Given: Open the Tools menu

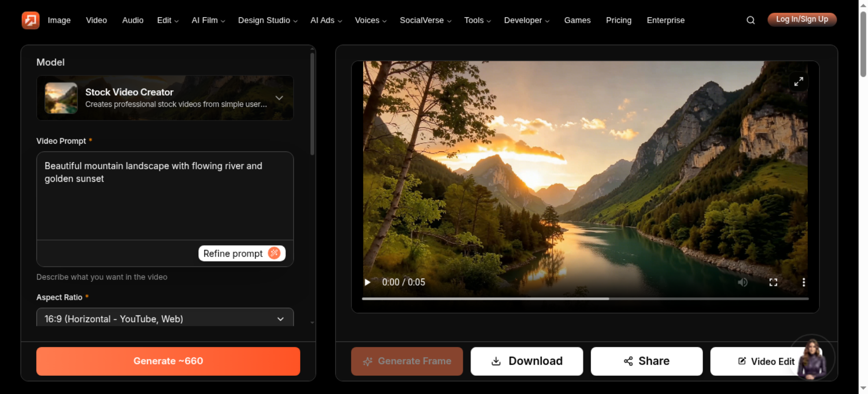Looking at the screenshot, I should coord(477,20).
